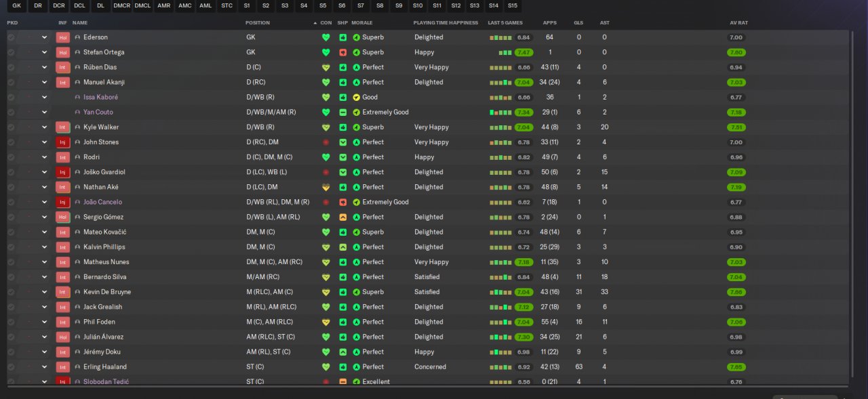Viewport: 868px width, 399px height.
Task: Toggle Bernardo Silva's picked checkmark
Action: click(x=11, y=277)
